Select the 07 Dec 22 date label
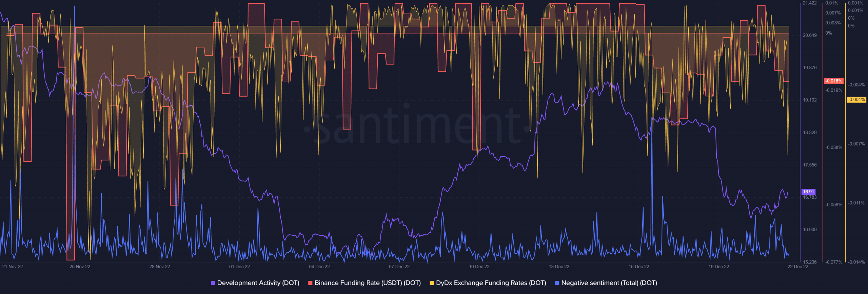 pos(399,267)
